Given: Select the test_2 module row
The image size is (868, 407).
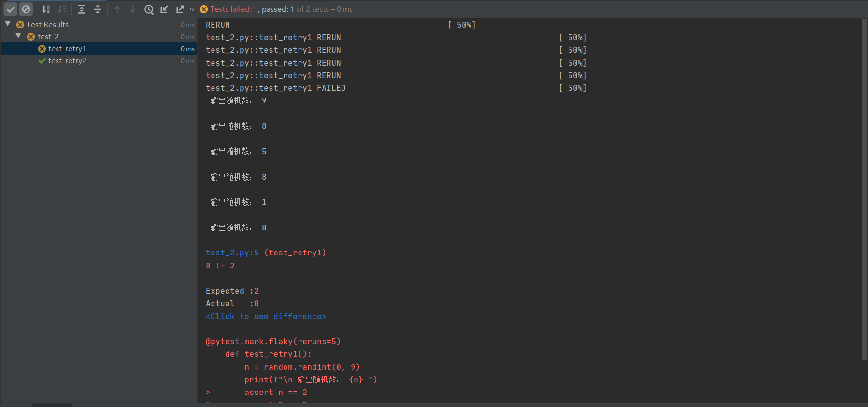Looking at the screenshot, I should click(99, 36).
